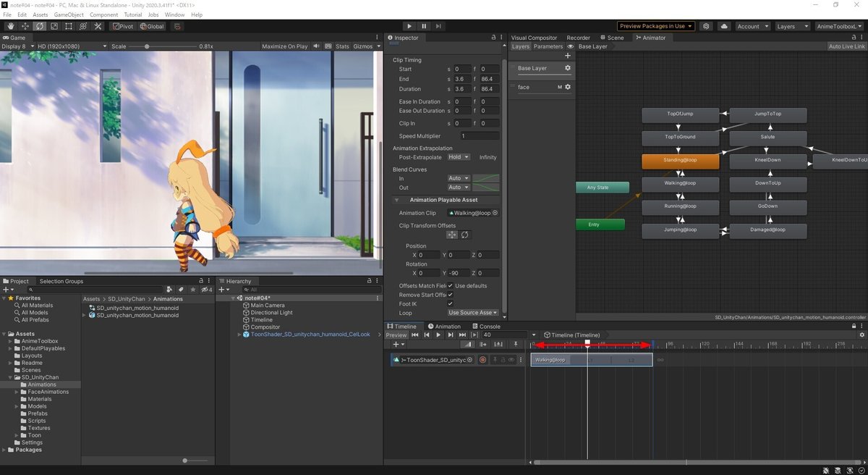Image resolution: width=868 pixels, height=475 pixels.
Task: Toggle Timeline Play Range mode
Action: coord(475,335)
